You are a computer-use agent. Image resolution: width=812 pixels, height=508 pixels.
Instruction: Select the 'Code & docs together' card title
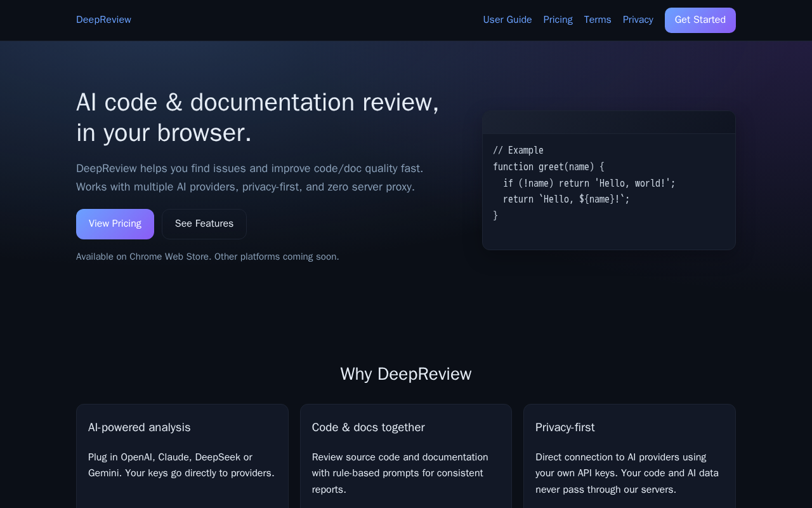pyautogui.click(x=369, y=427)
